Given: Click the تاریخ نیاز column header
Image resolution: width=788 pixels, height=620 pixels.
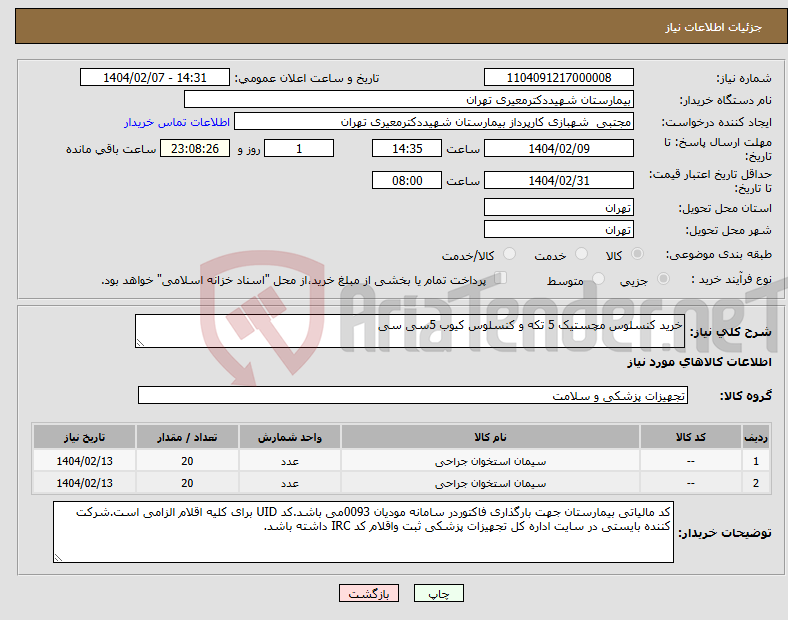Looking at the screenshot, I should pyautogui.click(x=84, y=437).
